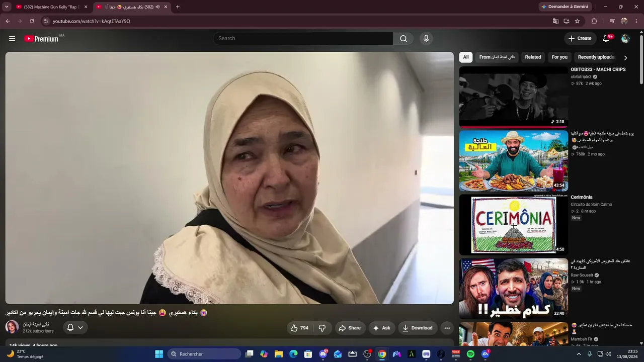The image size is (644, 362).
Task: Open YouTube notifications bell
Action: click(x=606, y=39)
